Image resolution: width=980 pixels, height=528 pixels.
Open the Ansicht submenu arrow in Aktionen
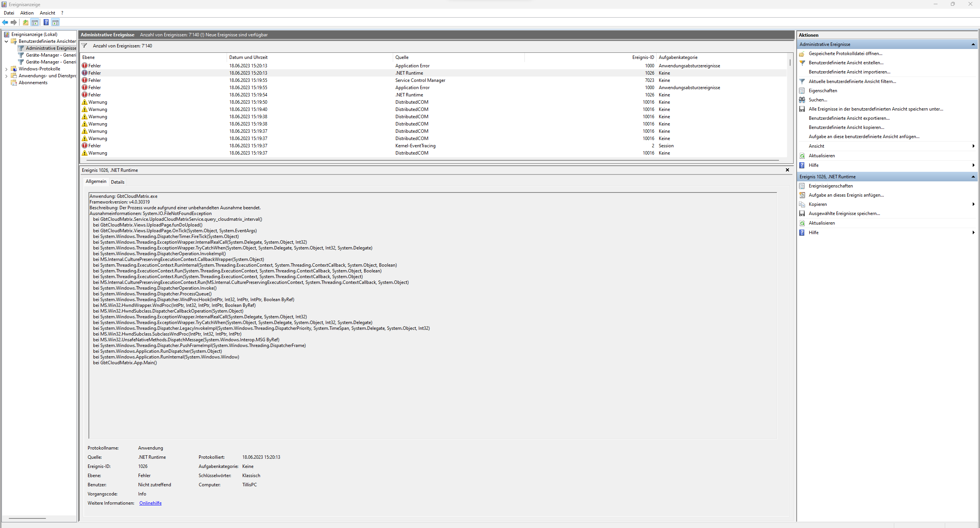[973, 146]
